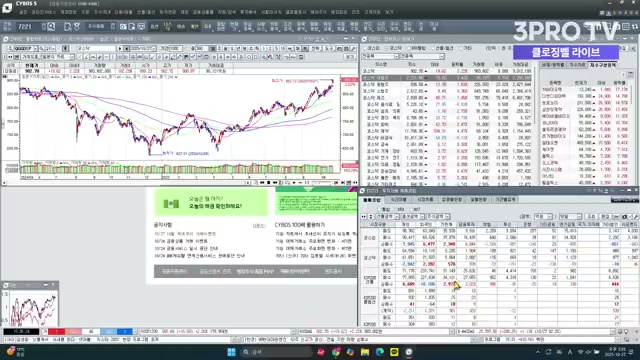Open green 오늘의 미션 확인하세요 banner
640x360 pixels.
pos(211,202)
